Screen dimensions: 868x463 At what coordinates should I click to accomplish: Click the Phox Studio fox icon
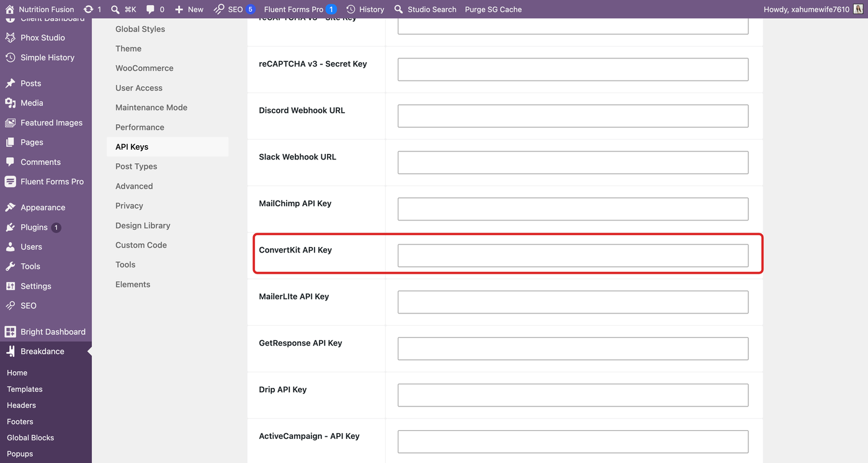tap(10, 38)
